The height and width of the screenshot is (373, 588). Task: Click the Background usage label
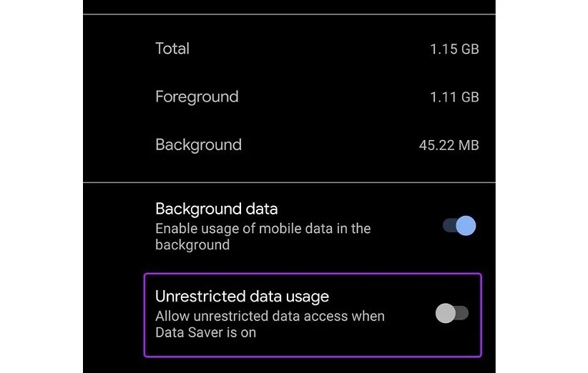[198, 144]
